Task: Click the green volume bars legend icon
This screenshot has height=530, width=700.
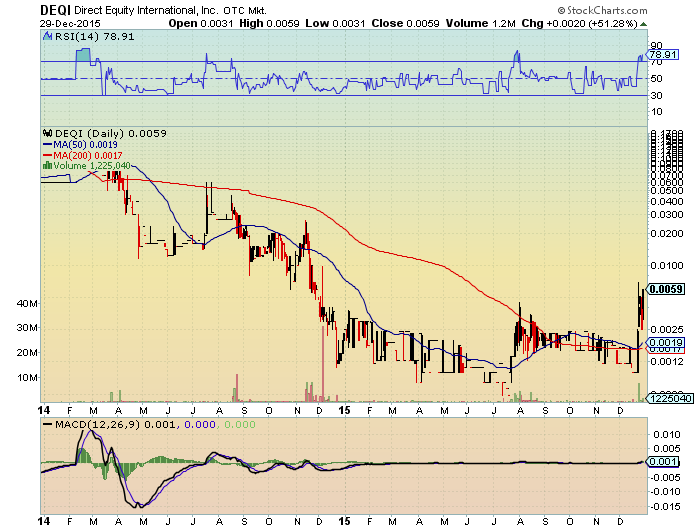Action: click(x=47, y=166)
